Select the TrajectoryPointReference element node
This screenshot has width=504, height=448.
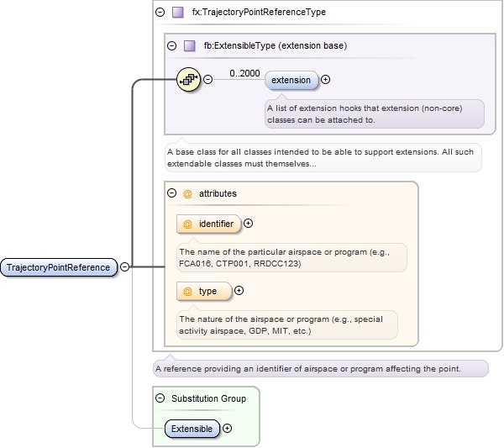pos(58,267)
